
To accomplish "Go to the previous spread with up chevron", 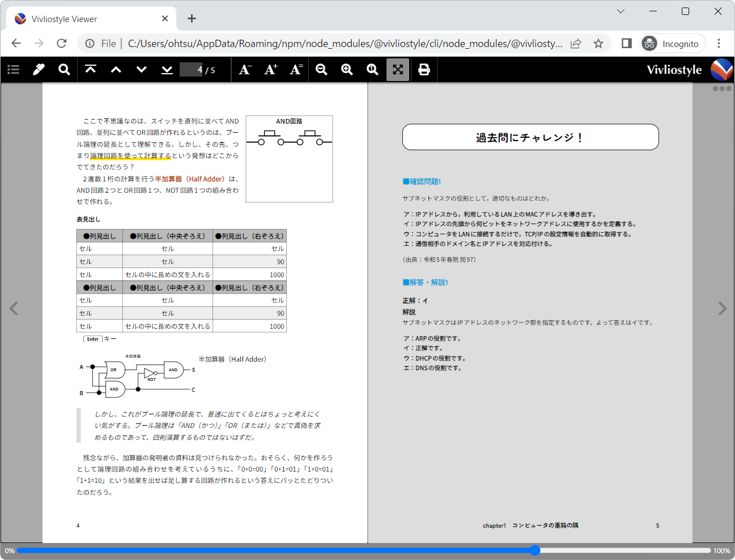I will tap(116, 69).
